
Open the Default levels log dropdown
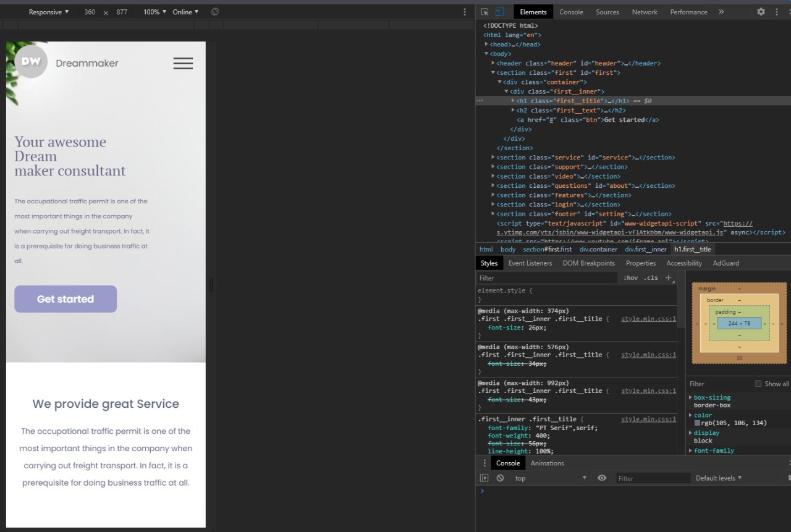click(x=719, y=478)
